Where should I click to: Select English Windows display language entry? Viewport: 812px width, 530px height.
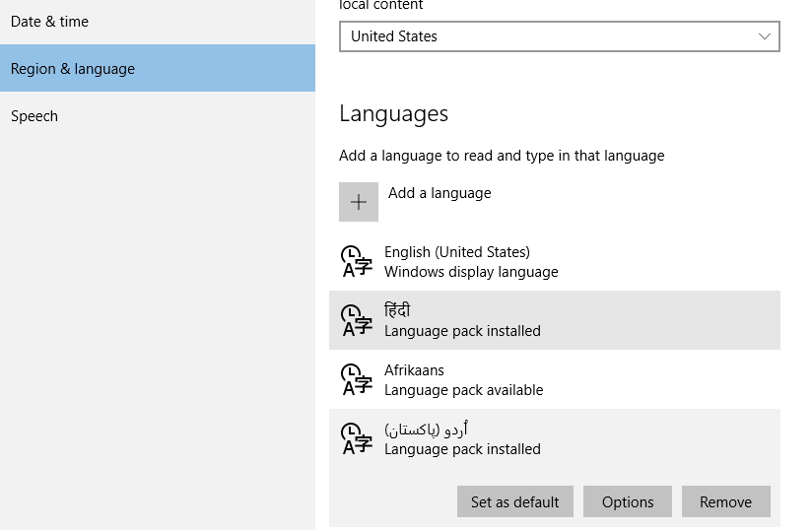click(555, 261)
